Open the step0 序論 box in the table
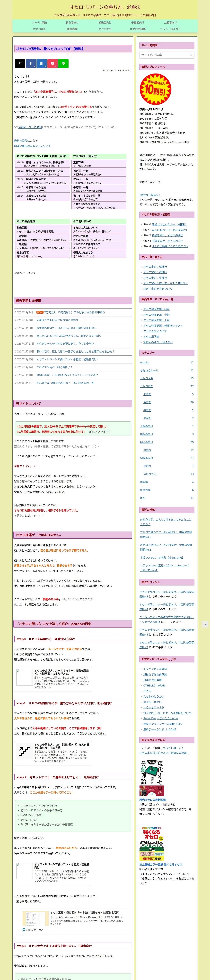Viewport: 210px width, 980px height. tap(42, 164)
